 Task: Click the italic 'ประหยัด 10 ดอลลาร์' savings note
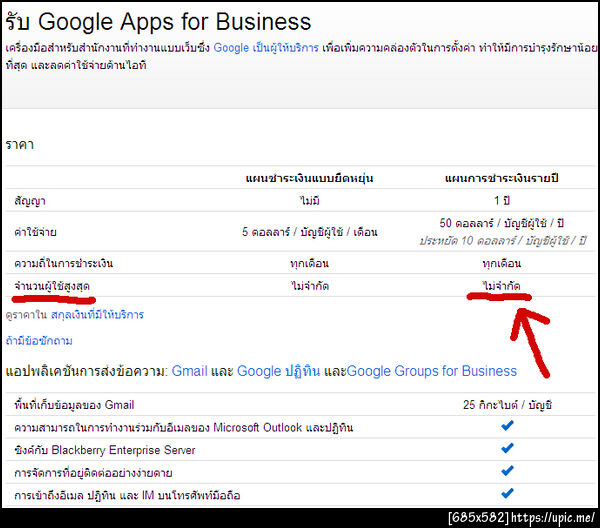pyautogui.click(x=502, y=241)
